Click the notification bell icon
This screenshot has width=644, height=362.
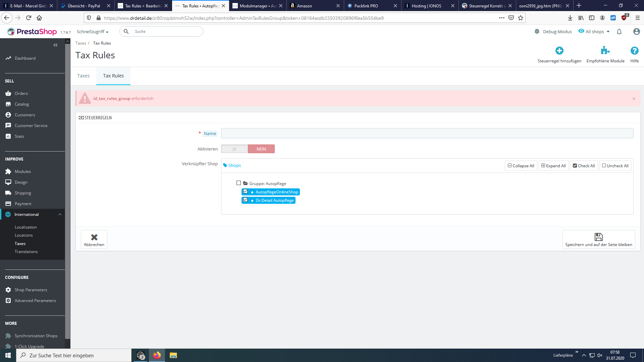(x=619, y=32)
